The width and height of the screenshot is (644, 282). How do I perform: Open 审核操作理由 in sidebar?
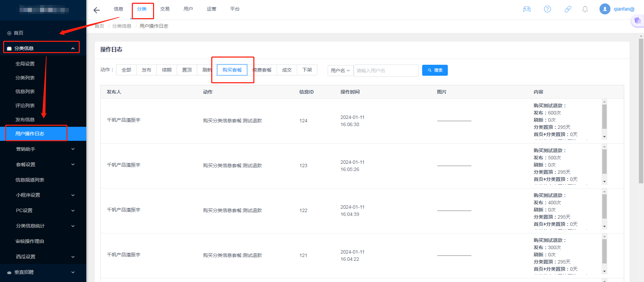30,242
